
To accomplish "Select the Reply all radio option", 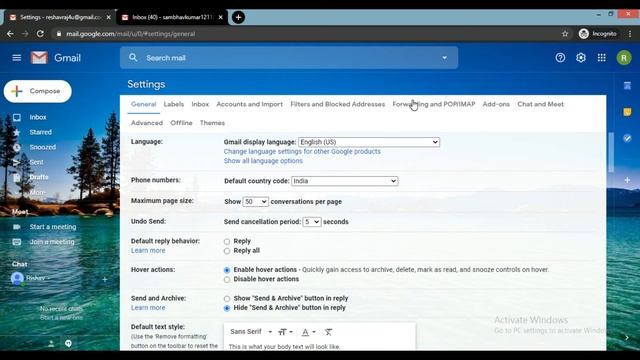I will click(227, 251).
